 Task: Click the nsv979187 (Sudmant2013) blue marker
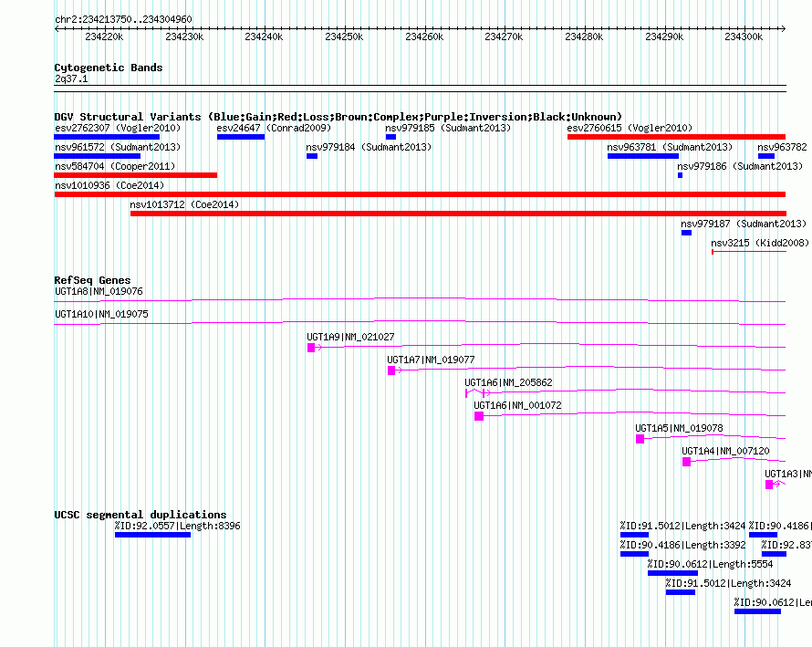point(686,233)
